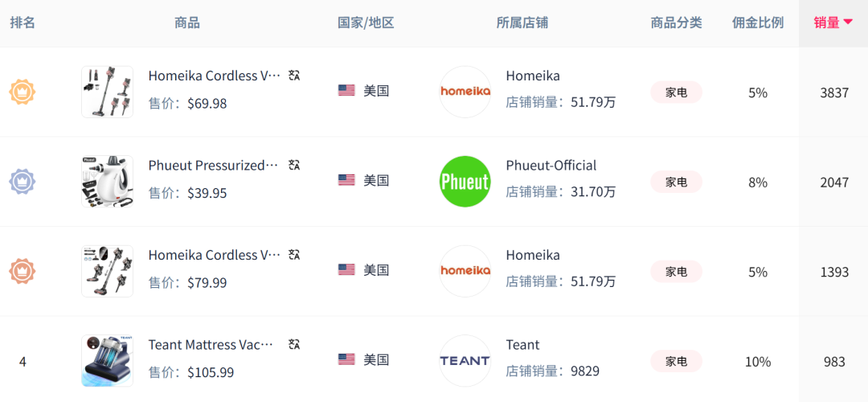
Task: Open the Phueut-Official store name link
Action: [x=551, y=166]
